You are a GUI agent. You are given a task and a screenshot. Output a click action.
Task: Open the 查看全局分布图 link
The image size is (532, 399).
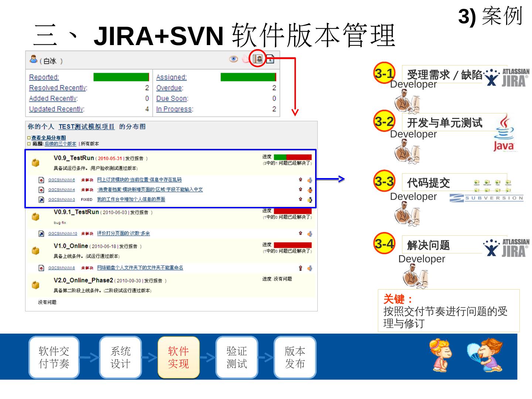(49, 138)
